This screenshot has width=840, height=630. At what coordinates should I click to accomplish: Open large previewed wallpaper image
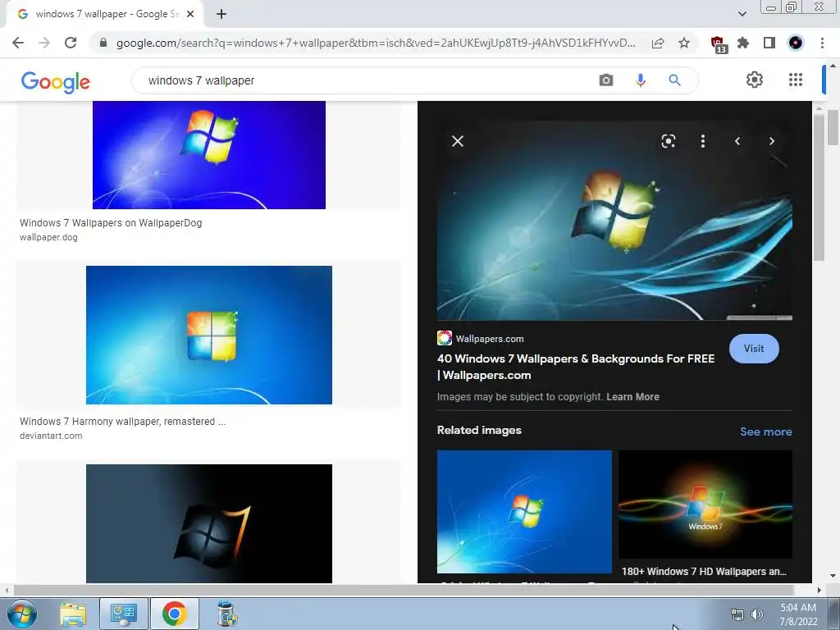[x=614, y=221]
